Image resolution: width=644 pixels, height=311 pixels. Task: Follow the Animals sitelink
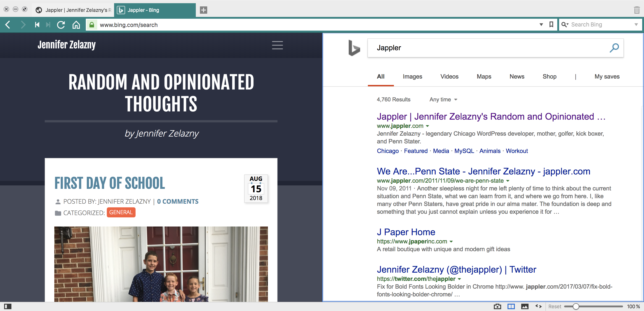click(490, 151)
